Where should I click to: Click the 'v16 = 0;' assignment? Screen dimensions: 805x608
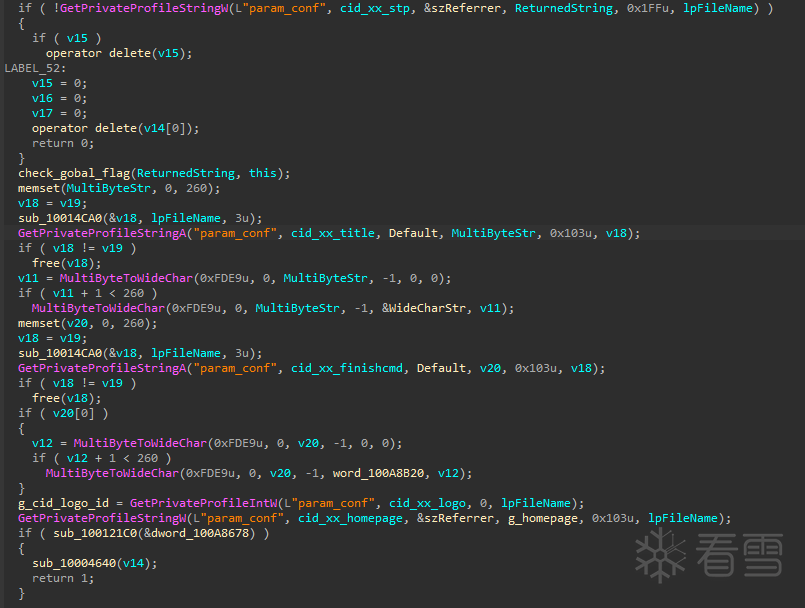[60, 98]
